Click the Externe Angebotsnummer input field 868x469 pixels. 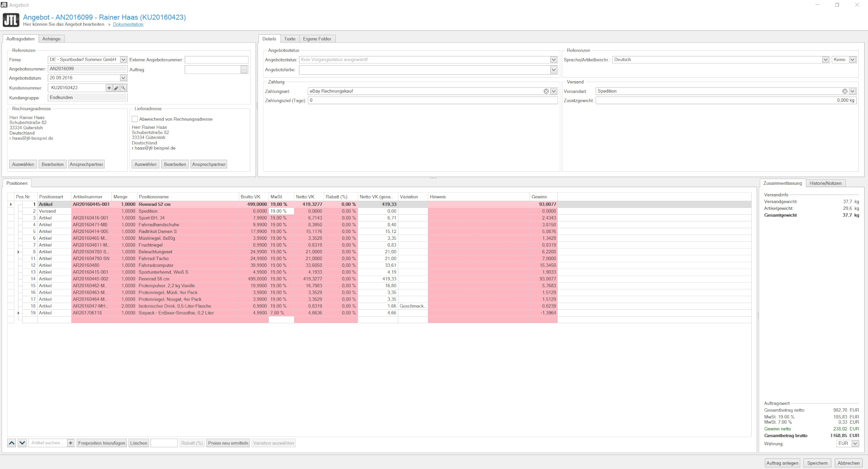(216, 60)
